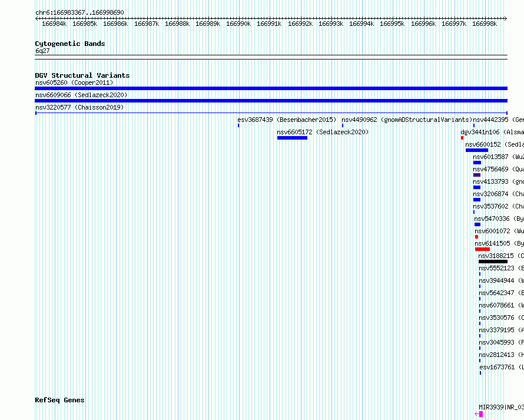The image size is (524, 420).
Task: Click the nsv4442395 variant label
Action: pos(498,120)
